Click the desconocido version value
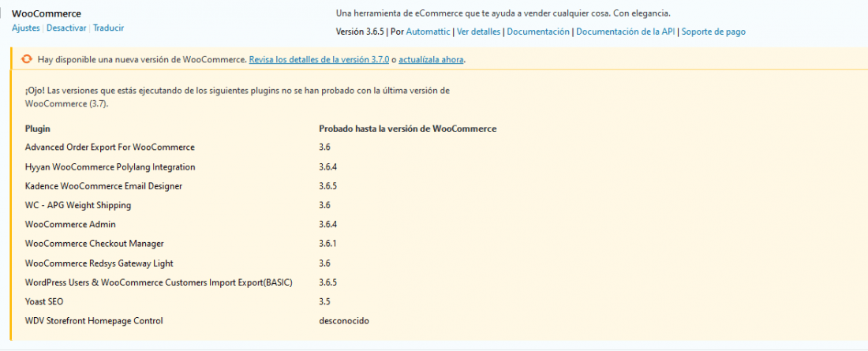 344,320
